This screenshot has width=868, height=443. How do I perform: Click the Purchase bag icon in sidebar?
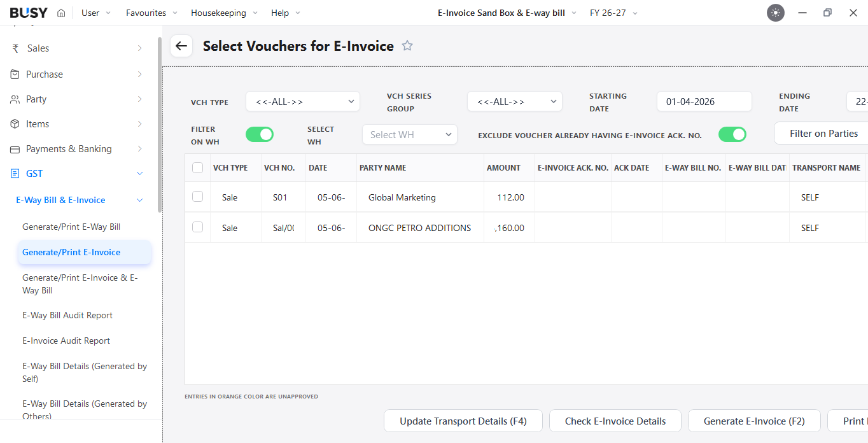click(15, 74)
